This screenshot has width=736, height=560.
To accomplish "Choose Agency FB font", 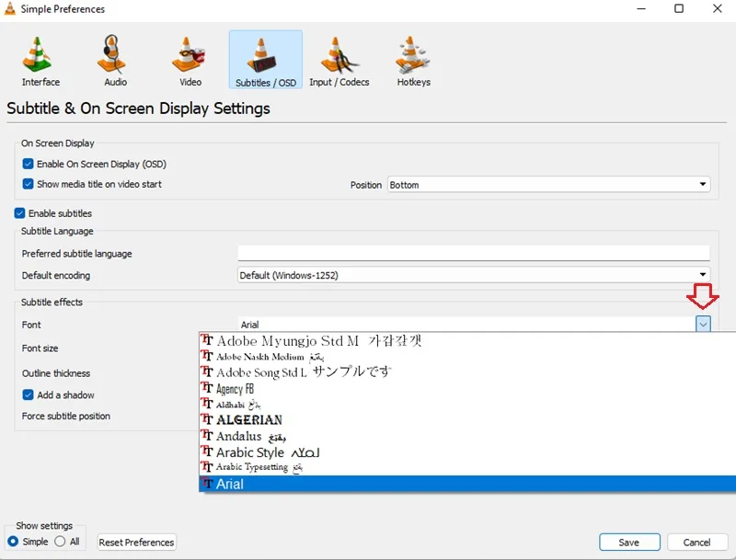I will (467, 389).
